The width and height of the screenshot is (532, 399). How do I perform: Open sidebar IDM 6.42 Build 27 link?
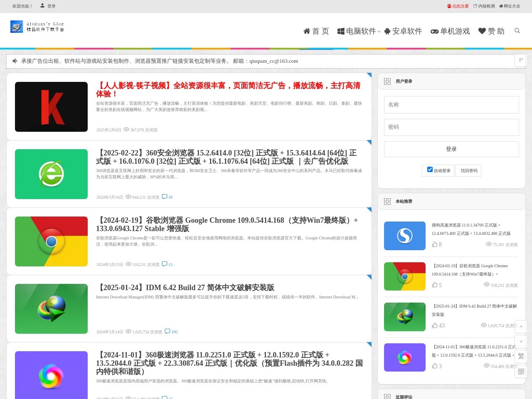474,310
